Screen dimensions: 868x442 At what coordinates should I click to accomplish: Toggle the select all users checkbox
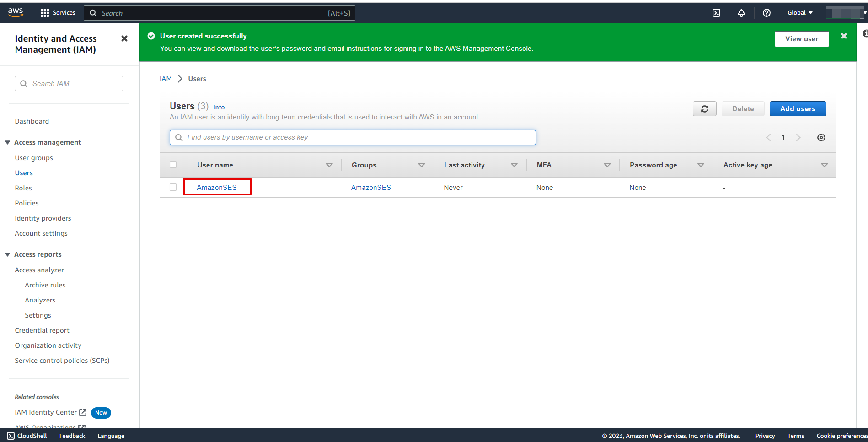click(x=173, y=165)
